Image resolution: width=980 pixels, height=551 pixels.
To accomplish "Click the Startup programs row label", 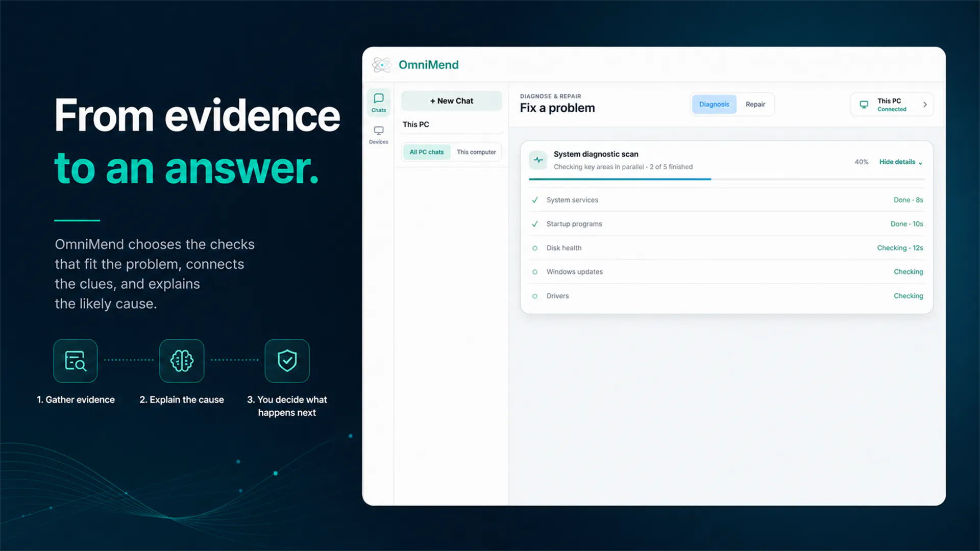I will [574, 224].
